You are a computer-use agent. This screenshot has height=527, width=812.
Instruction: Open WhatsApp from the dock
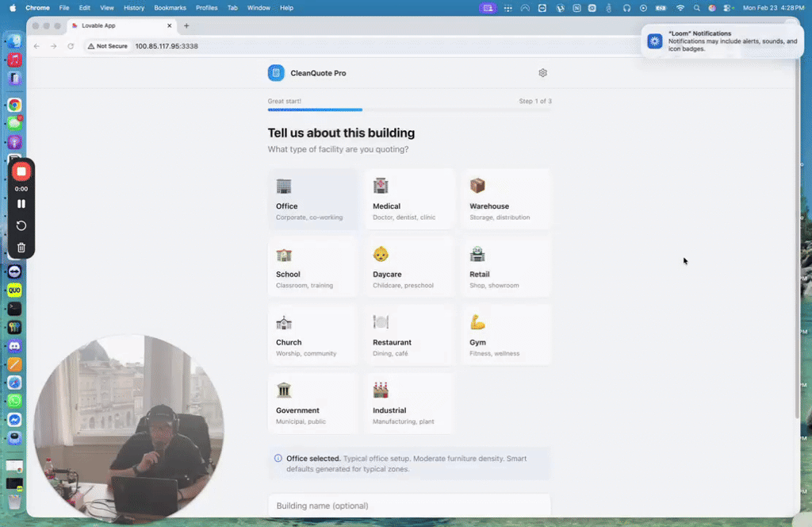coord(13,401)
